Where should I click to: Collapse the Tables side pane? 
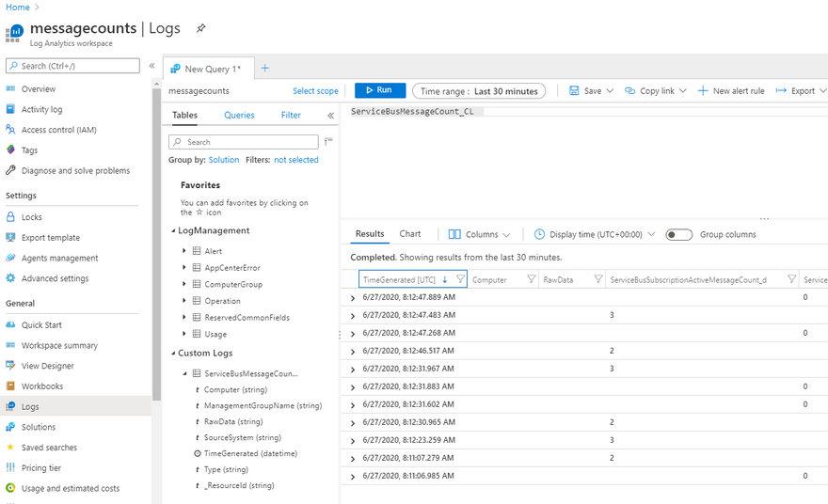(x=330, y=115)
